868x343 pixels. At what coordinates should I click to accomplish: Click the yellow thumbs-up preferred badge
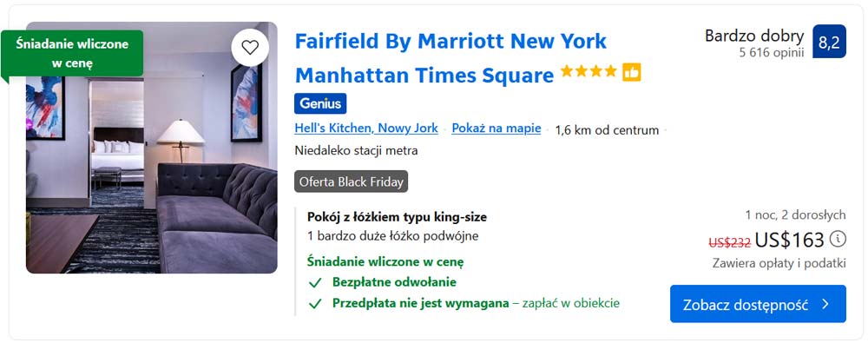[x=632, y=72]
